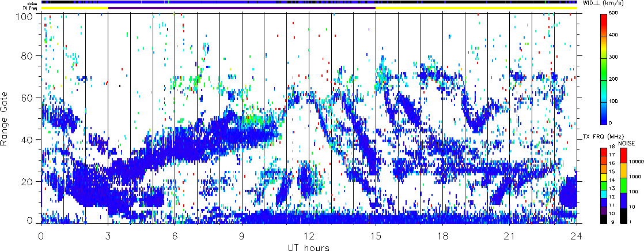
Task: Click the green segment of the NOISE colorbar
Action: (623, 185)
